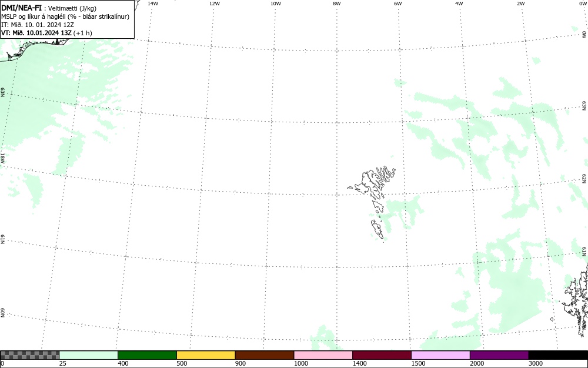Select the black above-3000 legend swatch
The image size is (588, 368).
point(558,355)
